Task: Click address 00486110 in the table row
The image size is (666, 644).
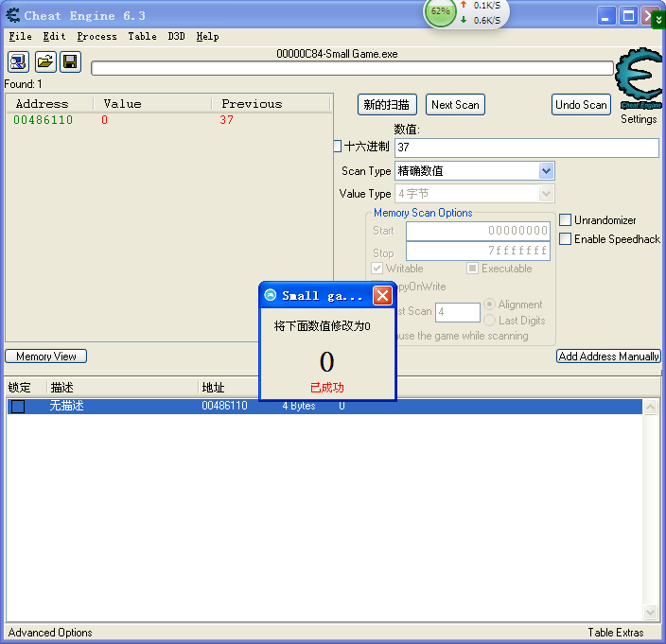Action: pyautogui.click(x=224, y=406)
